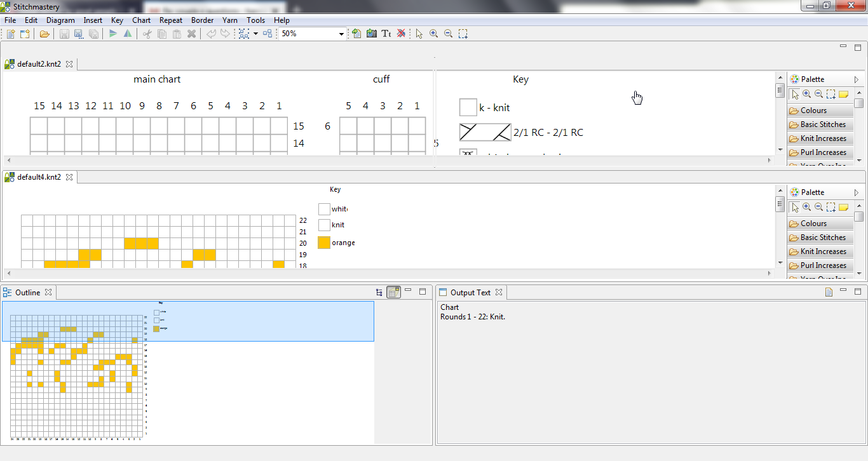Open the Yarn menu
Screen dimensions: 868x461
click(x=230, y=20)
